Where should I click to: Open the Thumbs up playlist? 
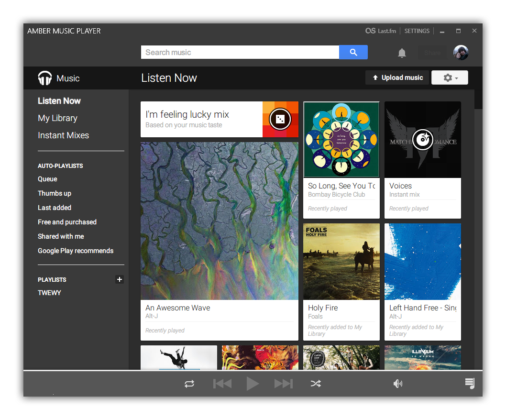click(x=54, y=193)
